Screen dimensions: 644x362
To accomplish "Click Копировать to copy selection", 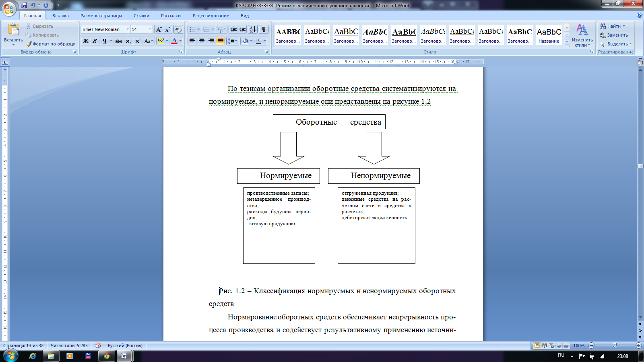I will tap(42, 35).
